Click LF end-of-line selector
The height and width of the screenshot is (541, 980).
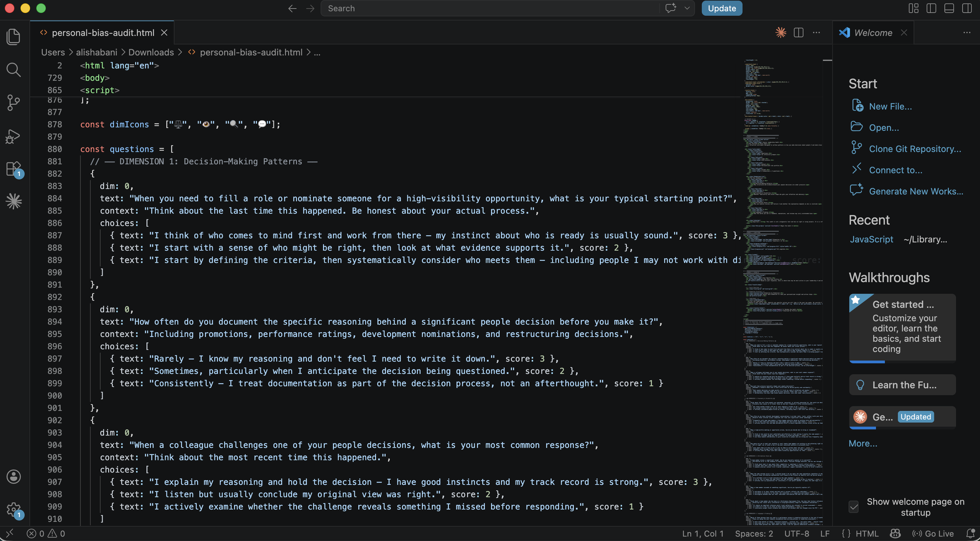(x=825, y=534)
